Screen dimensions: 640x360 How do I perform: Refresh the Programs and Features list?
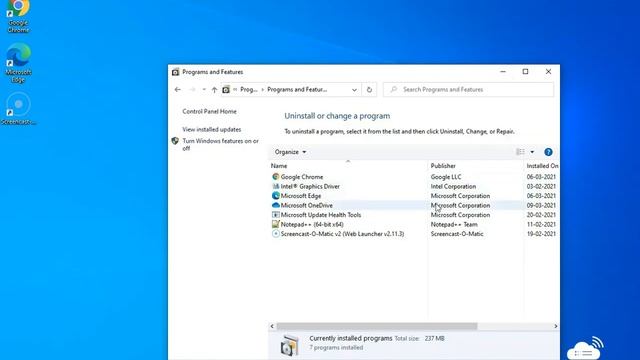369,89
